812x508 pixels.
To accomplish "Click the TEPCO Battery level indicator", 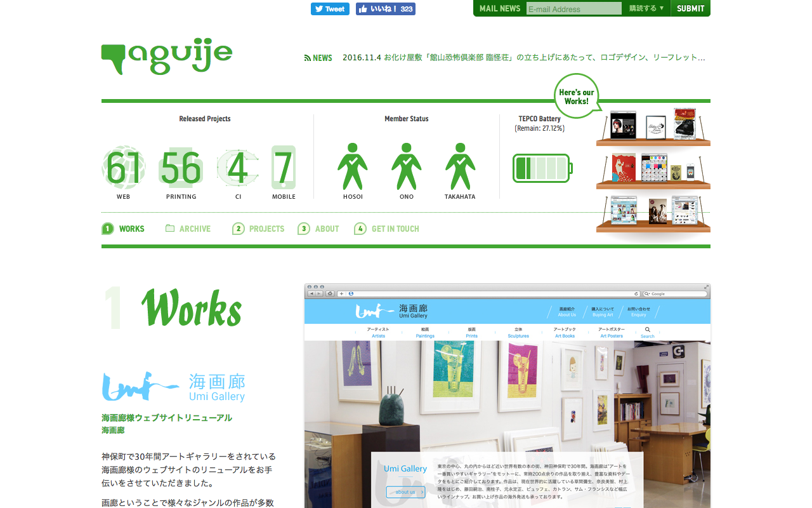I will point(542,168).
